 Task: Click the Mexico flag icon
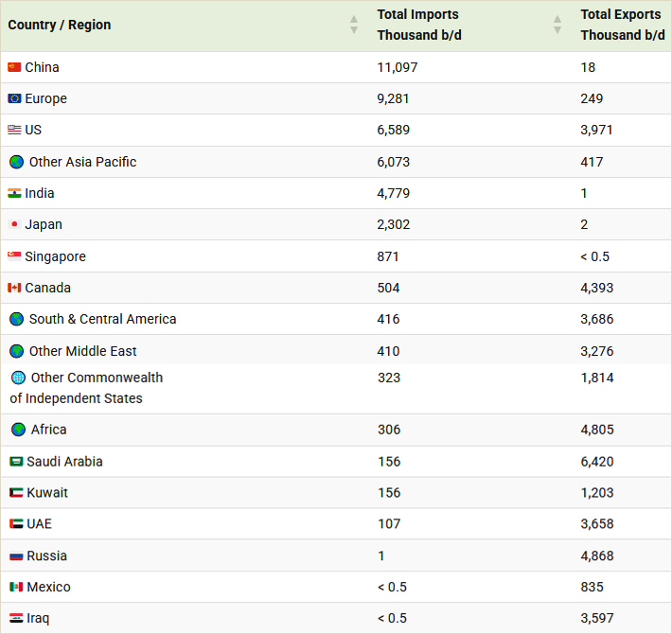tap(16, 588)
